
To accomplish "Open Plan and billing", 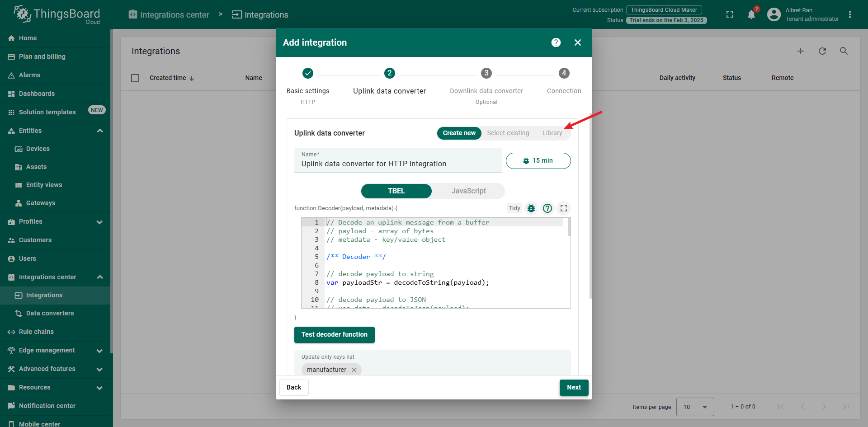I will 55,56.
